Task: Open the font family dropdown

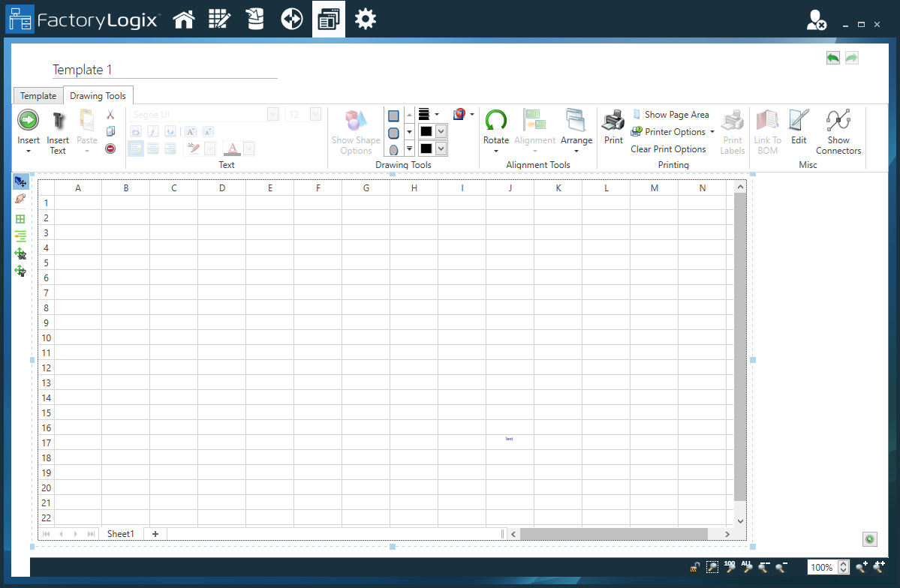Action: coord(272,114)
